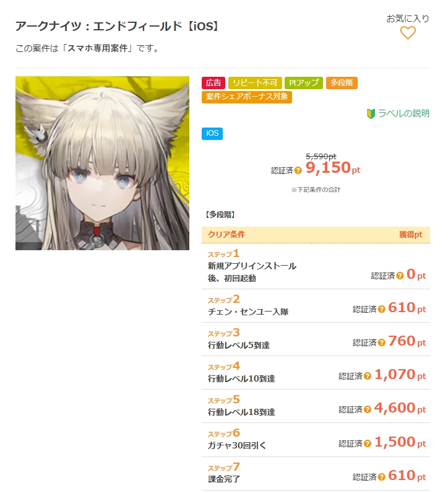Click the question icon in ステップ1 row
This screenshot has height=493, width=448.
400,276
